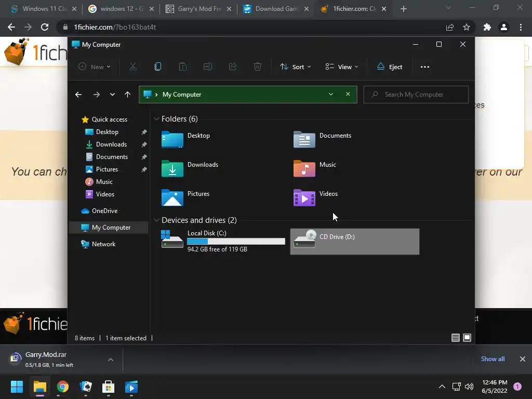Open Microsoft Store from taskbar

click(108, 387)
